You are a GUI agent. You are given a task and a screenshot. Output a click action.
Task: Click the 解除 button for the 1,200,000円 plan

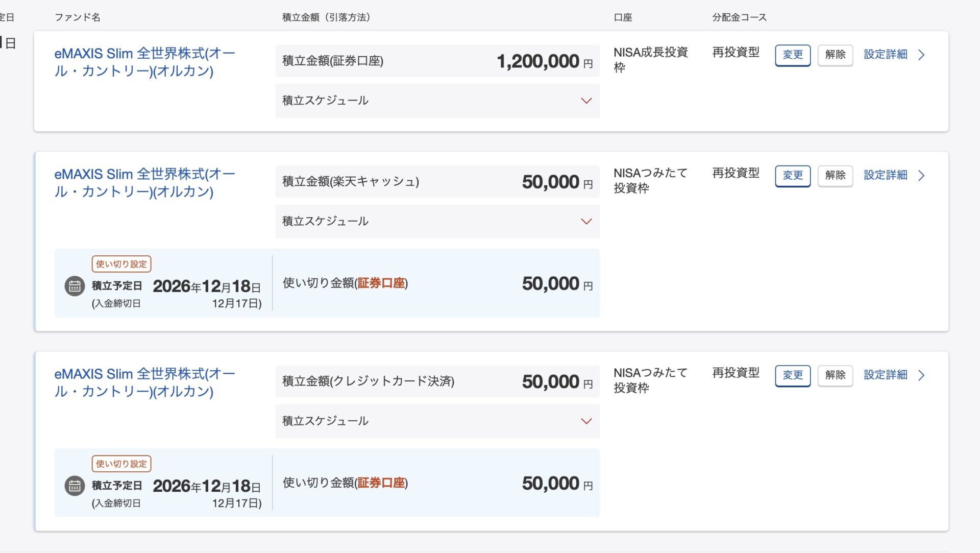point(835,55)
